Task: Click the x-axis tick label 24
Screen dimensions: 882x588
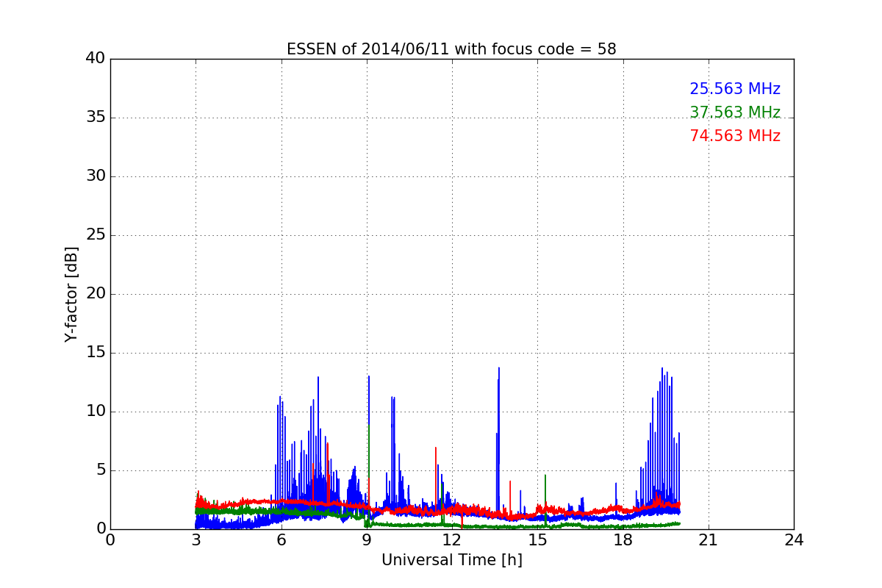Action: coord(794,540)
